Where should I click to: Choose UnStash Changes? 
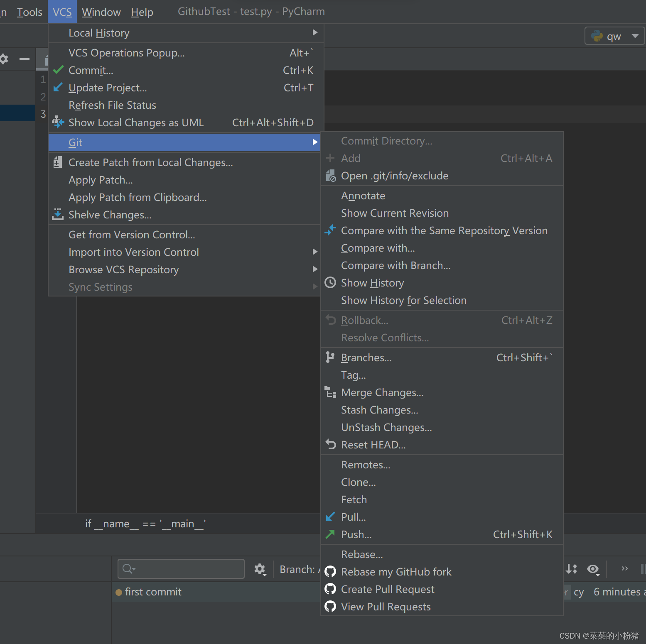[x=442, y=427]
